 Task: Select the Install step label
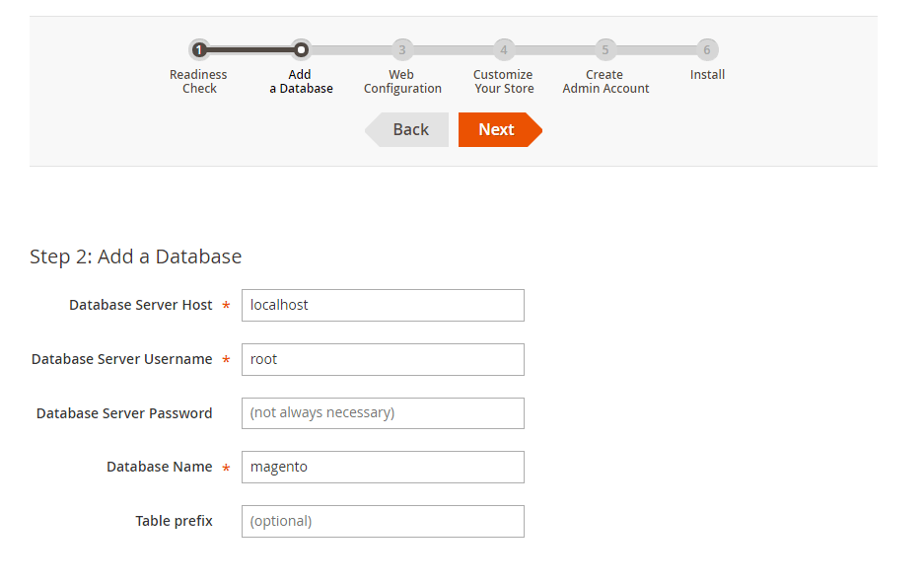click(x=707, y=75)
